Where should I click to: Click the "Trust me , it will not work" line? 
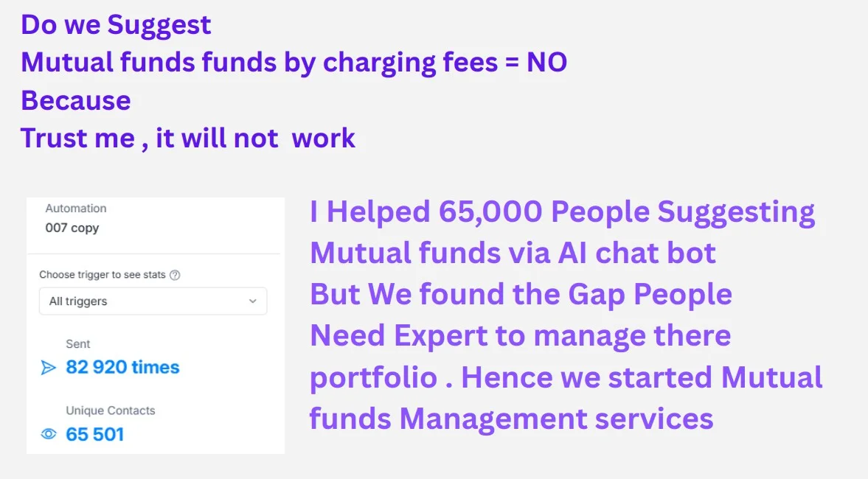(188, 138)
